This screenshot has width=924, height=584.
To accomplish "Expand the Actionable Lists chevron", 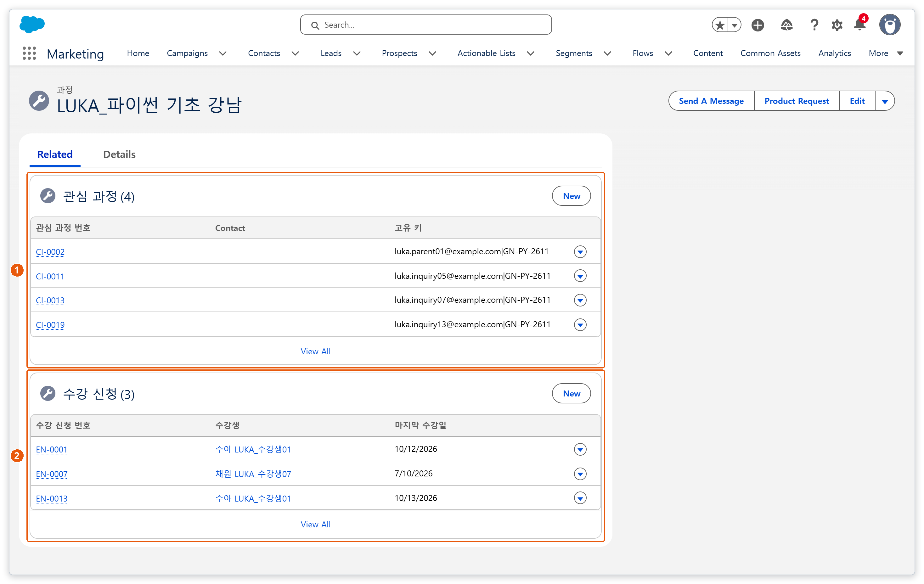I will (531, 53).
